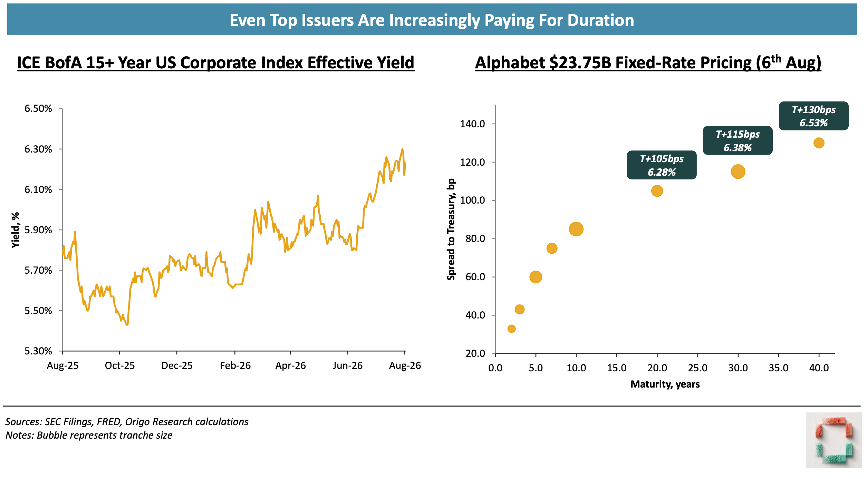The width and height of the screenshot is (868, 479).
Task: Select the 'Dec-25' date label
Action: point(177,366)
